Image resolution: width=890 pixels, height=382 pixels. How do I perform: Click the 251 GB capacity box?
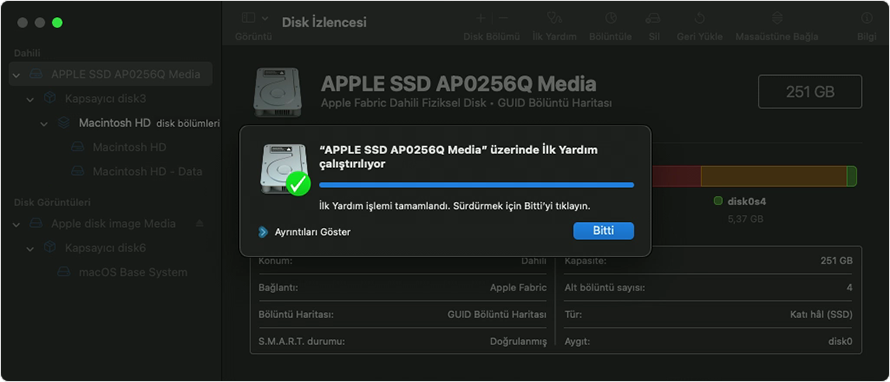(x=810, y=91)
